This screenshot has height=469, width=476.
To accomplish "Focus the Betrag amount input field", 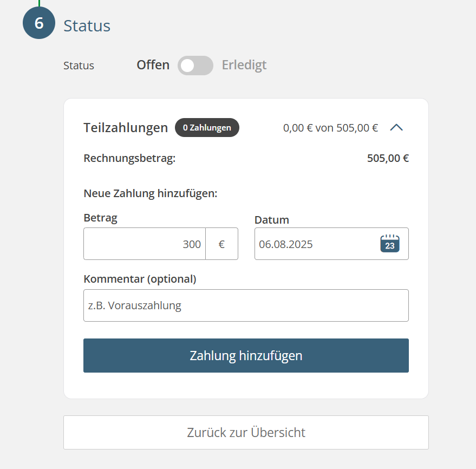I will tap(145, 244).
